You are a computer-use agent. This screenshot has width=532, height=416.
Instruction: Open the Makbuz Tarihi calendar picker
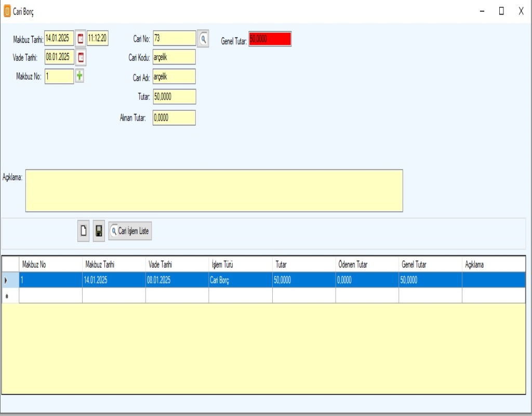point(81,38)
